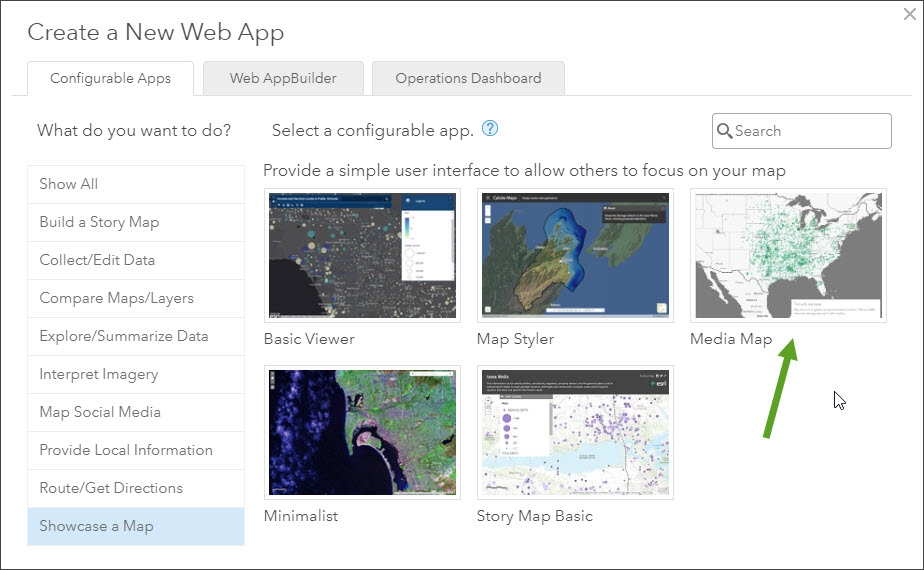Click the Map Styler label

[x=516, y=340]
